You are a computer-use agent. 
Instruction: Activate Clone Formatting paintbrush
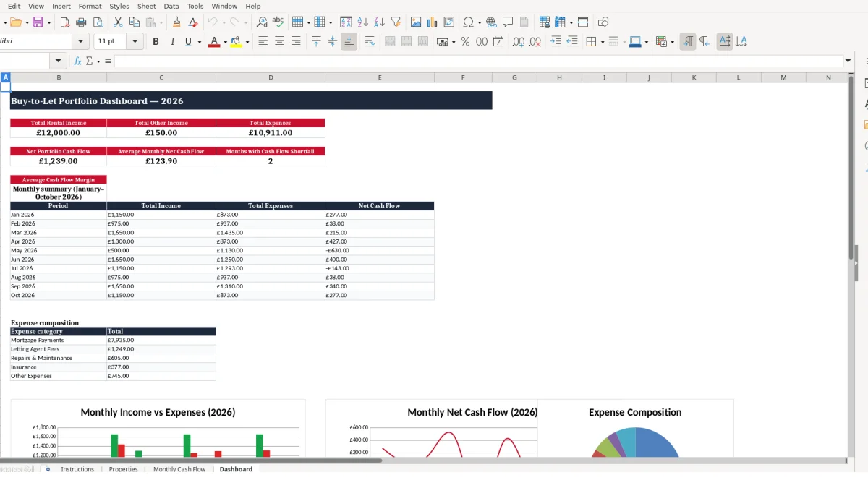point(176,22)
